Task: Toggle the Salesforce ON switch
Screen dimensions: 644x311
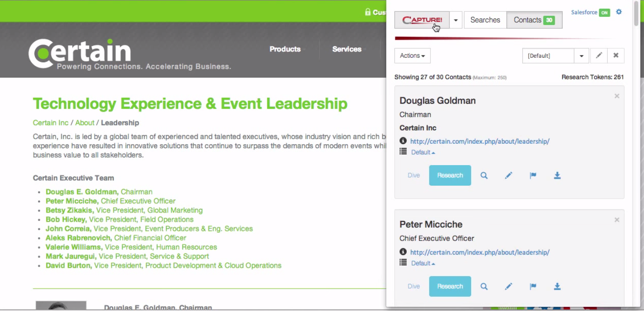Action: point(604,13)
